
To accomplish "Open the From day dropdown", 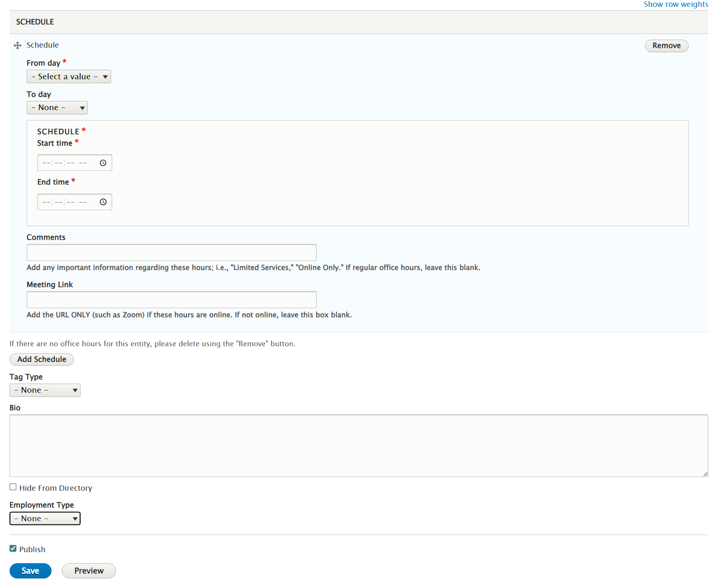I will point(68,76).
